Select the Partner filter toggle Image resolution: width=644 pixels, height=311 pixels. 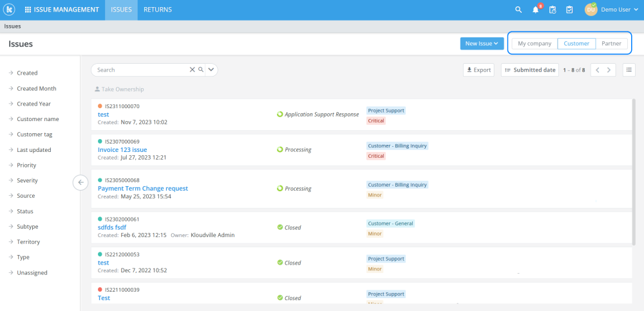click(x=611, y=44)
